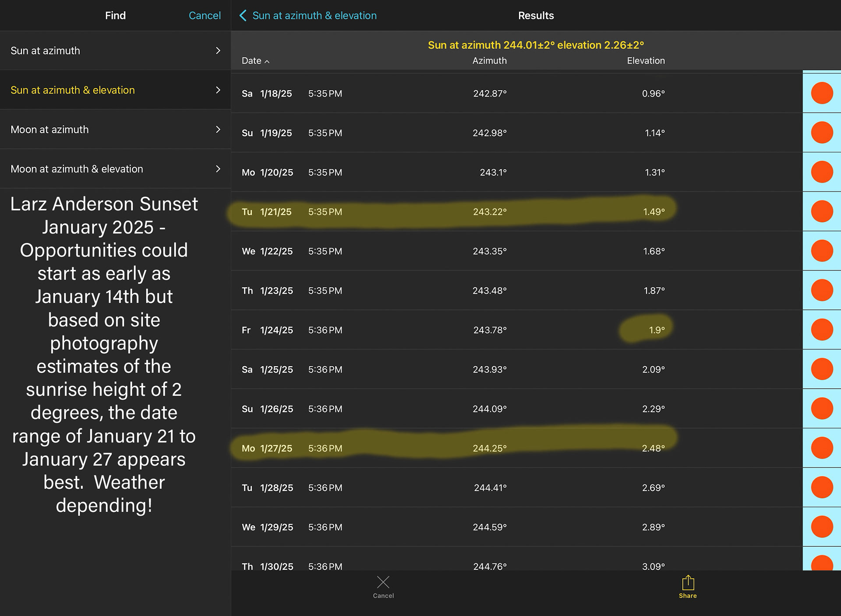841x616 pixels.
Task: Expand the Sun at azimuth chevron
Action: coord(218,51)
